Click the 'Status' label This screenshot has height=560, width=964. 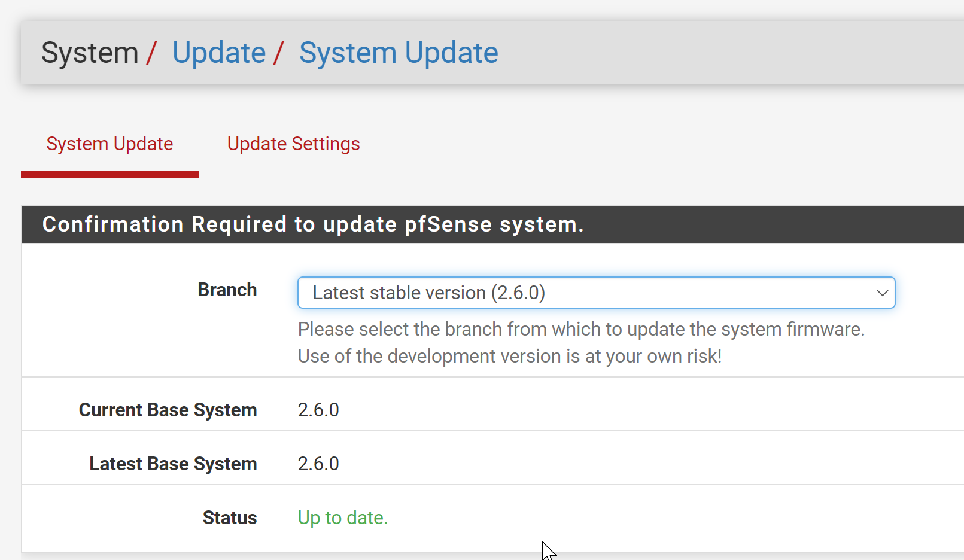pyautogui.click(x=230, y=518)
